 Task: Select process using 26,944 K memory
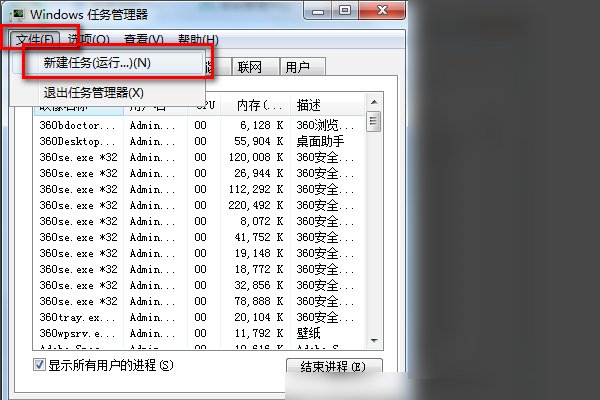point(199,173)
